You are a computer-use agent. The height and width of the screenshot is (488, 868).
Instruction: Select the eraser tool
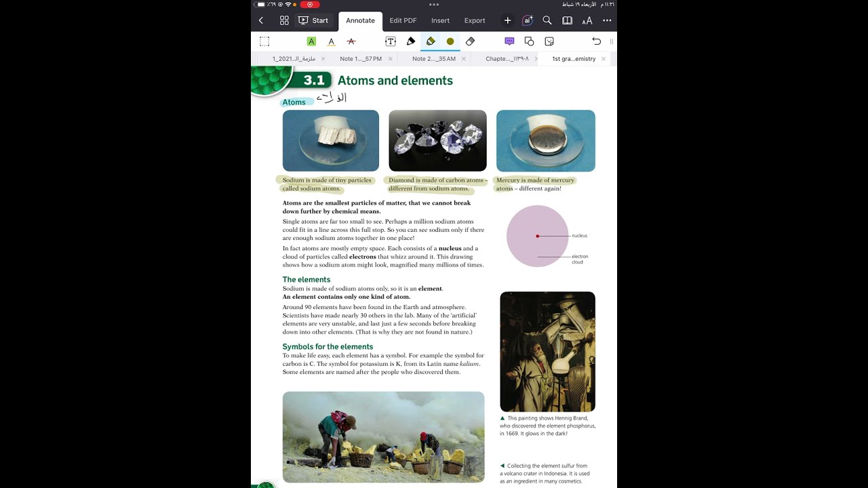[x=470, y=41]
